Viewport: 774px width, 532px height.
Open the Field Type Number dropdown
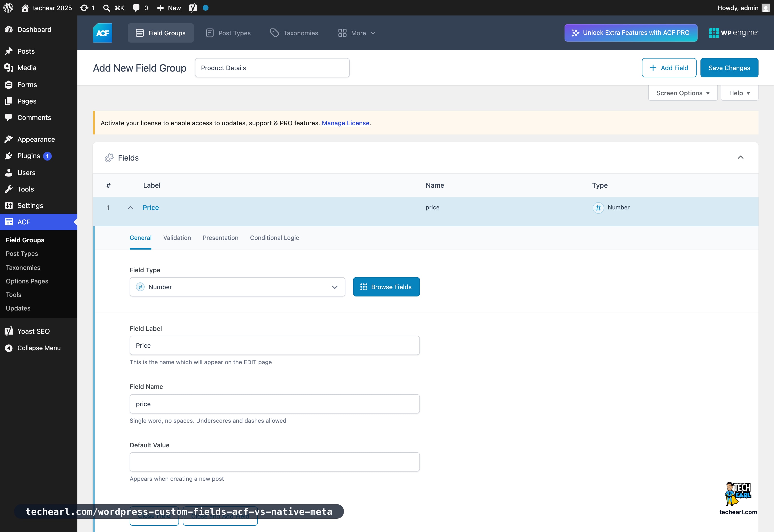[x=237, y=287]
